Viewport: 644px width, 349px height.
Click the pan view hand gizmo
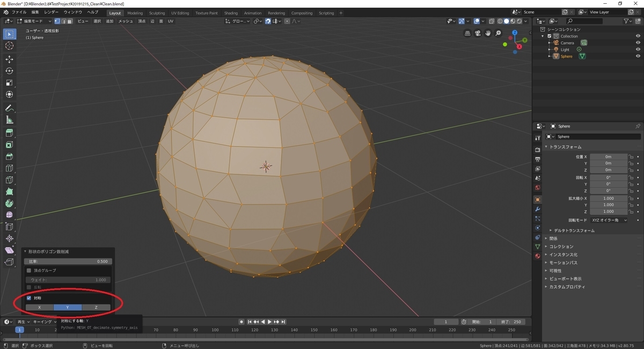click(488, 33)
